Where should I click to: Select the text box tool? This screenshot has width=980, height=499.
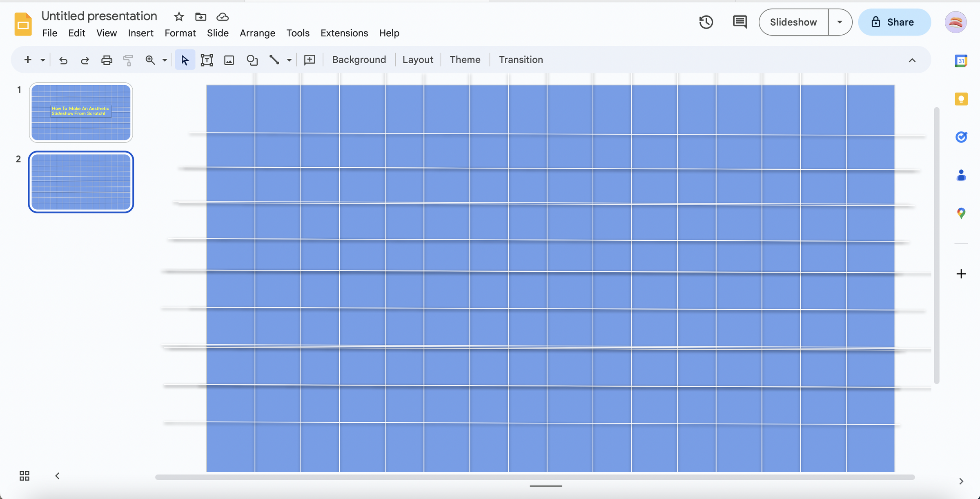(x=207, y=60)
